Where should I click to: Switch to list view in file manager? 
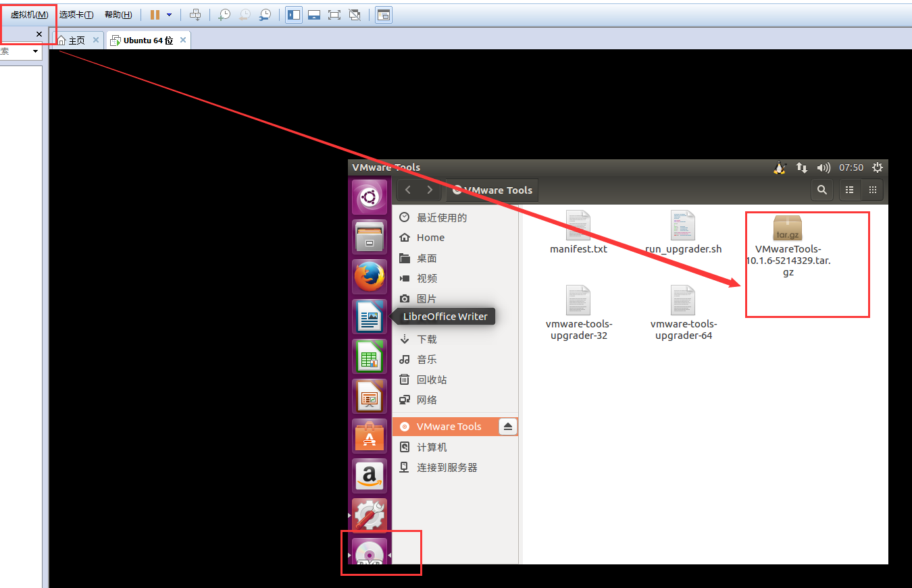(x=850, y=190)
